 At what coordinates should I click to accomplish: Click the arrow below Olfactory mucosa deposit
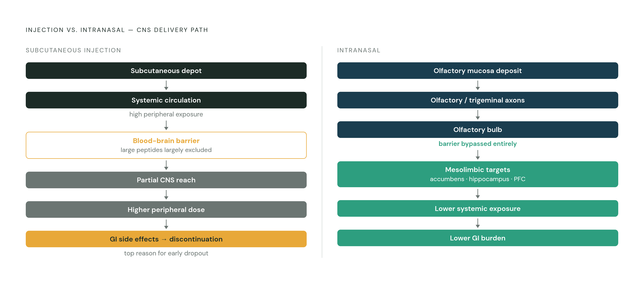477,85
